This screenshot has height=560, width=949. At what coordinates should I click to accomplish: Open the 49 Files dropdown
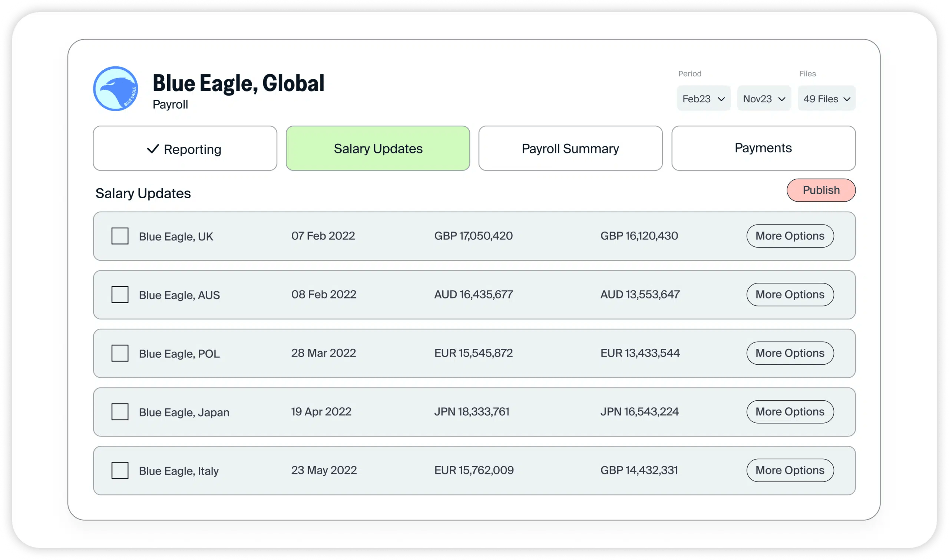point(826,99)
